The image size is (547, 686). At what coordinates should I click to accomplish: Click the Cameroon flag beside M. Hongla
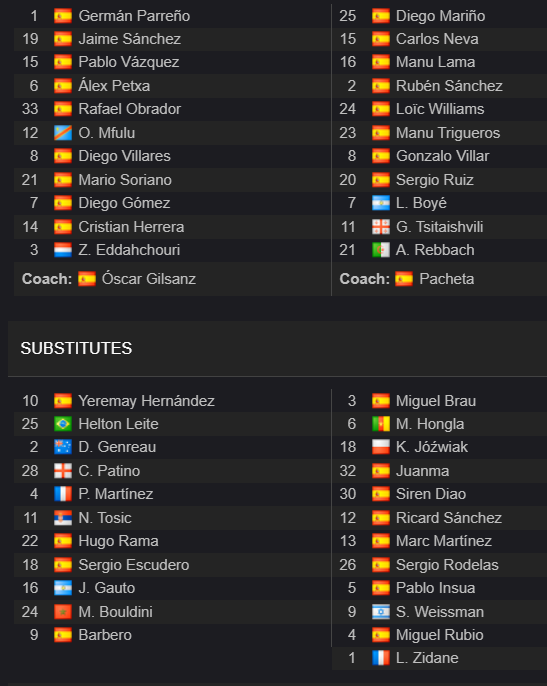[381, 424]
